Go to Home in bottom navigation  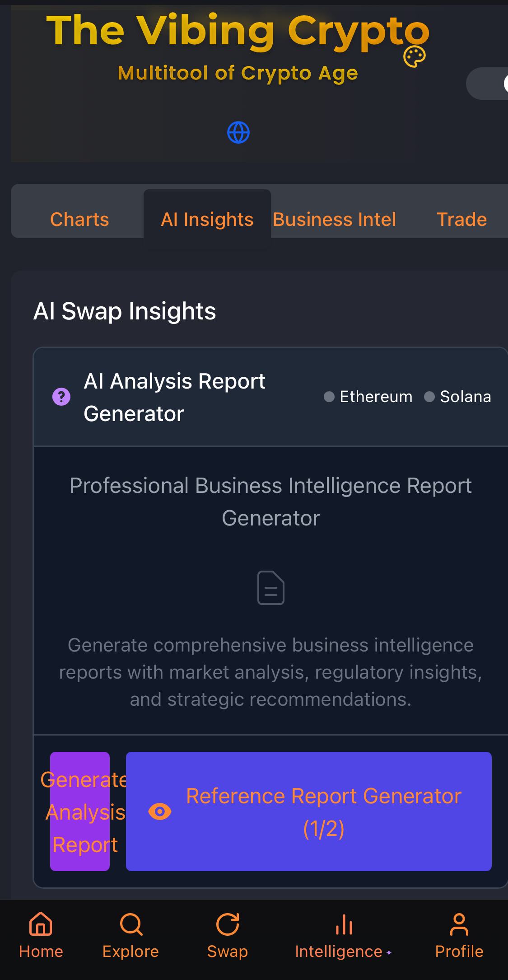tap(41, 935)
